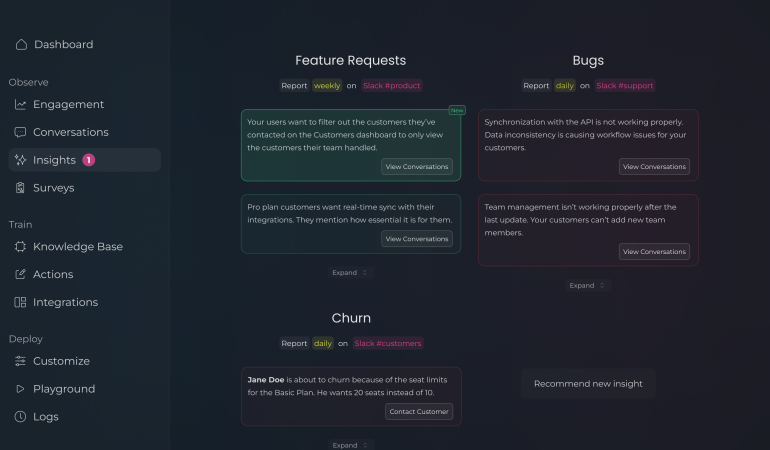This screenshot has height=450, width=770.
Task: Click the Engagement chart icon
Action: point(20,104)
